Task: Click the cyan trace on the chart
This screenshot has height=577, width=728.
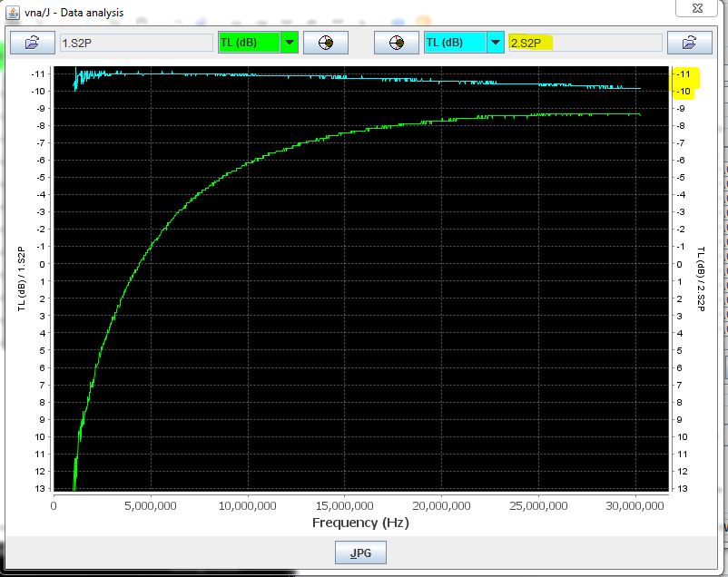Action: click(363, 78)
